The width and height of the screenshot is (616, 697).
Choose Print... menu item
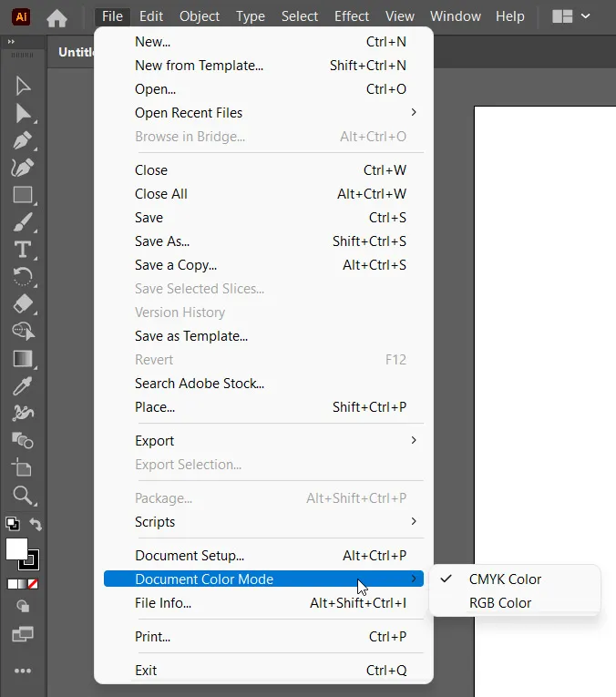(263, 637)
